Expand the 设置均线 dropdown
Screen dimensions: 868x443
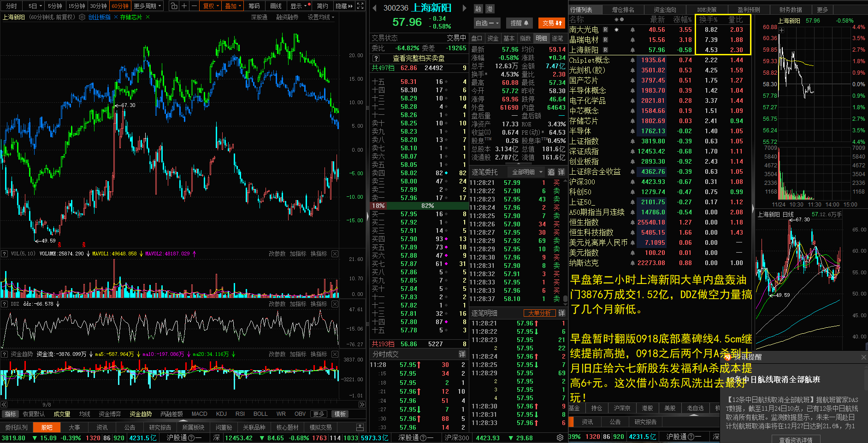pos(321,17)
